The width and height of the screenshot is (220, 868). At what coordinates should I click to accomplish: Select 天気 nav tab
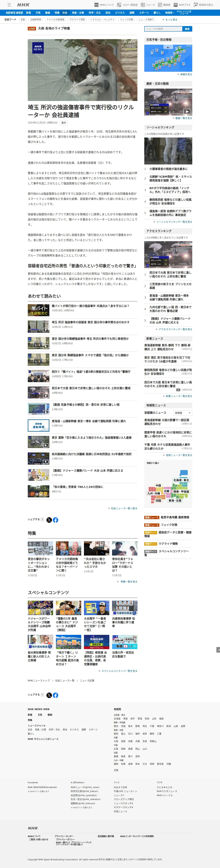coord(38,13)
